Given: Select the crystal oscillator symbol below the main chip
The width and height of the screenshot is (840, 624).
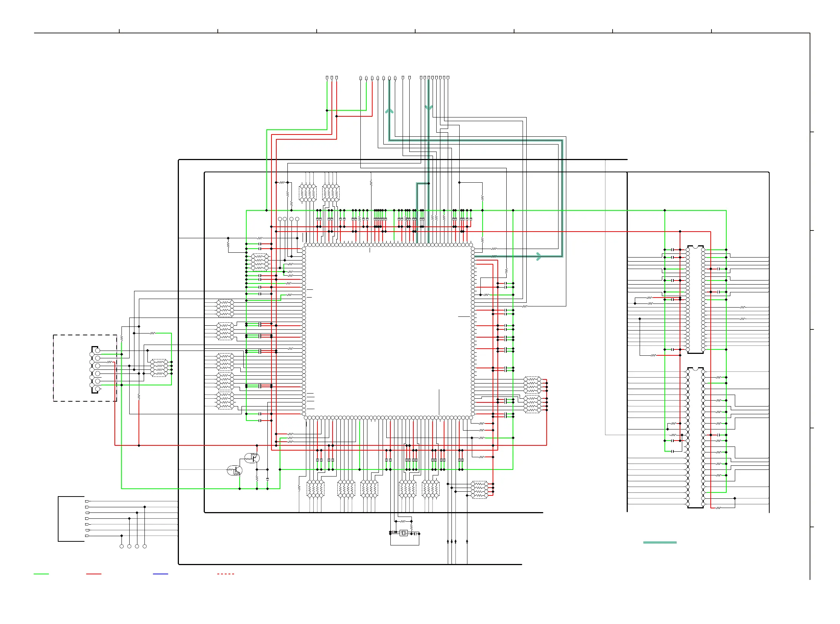Looking at the screenshot, I should point(404,533).
